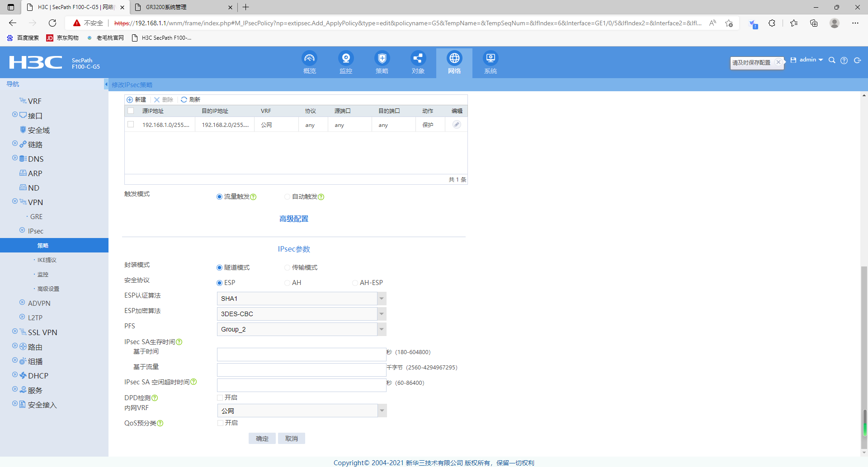The width and height of the screenshot is (868, 467).
Task: Click the 基于时间 lifetime input field
Action: click(x=301, y=355)
